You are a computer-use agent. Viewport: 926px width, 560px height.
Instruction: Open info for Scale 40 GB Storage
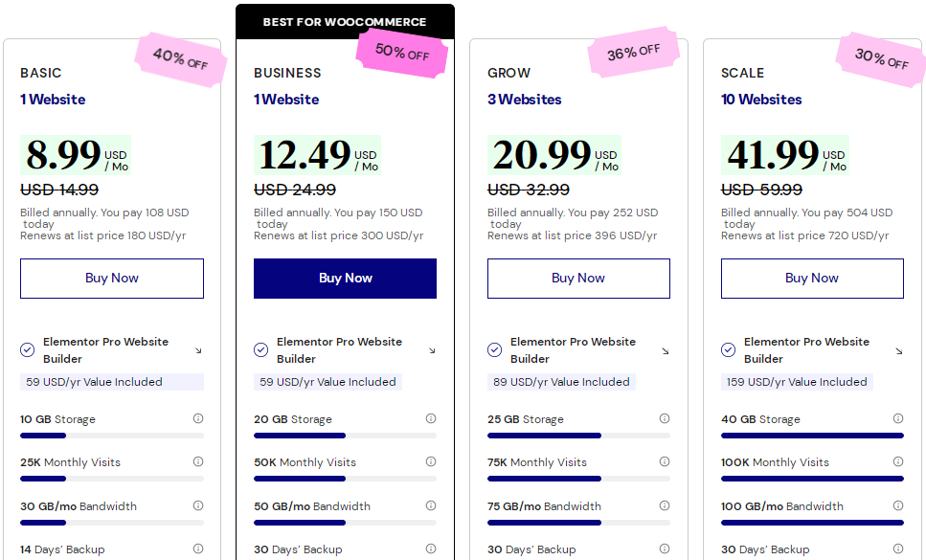point(897,418)
